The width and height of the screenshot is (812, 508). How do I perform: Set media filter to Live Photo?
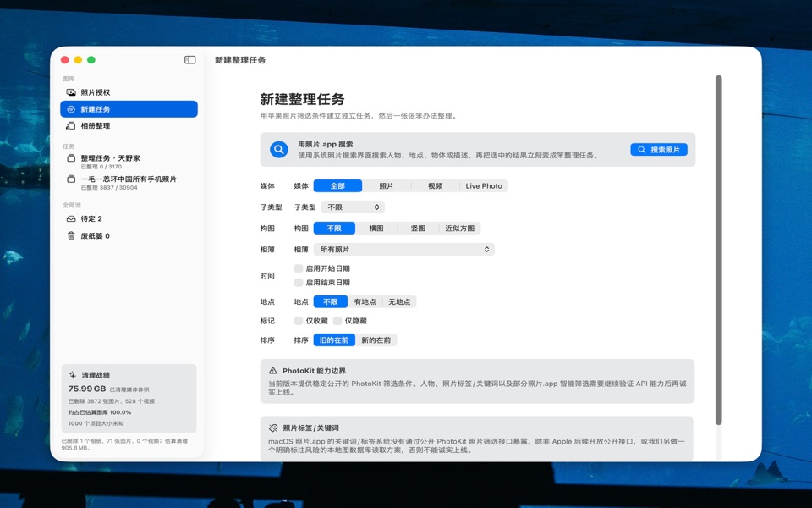(484, 185)
